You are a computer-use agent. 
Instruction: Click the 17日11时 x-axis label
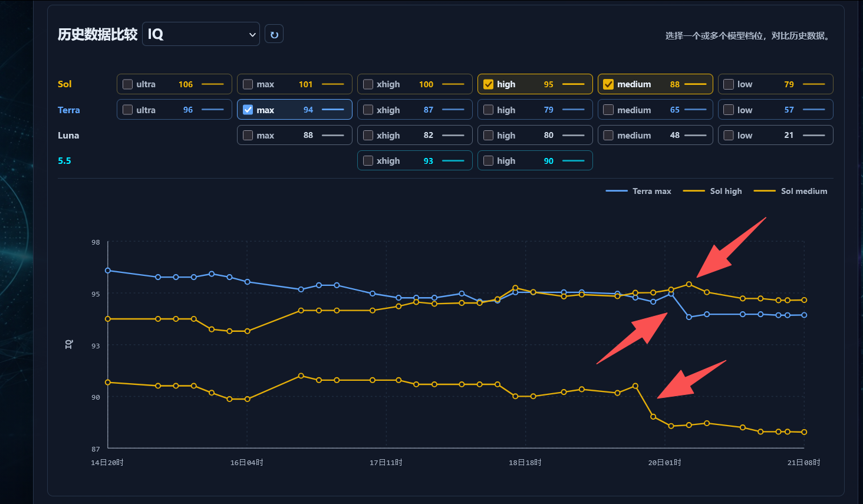pos(386,463)
